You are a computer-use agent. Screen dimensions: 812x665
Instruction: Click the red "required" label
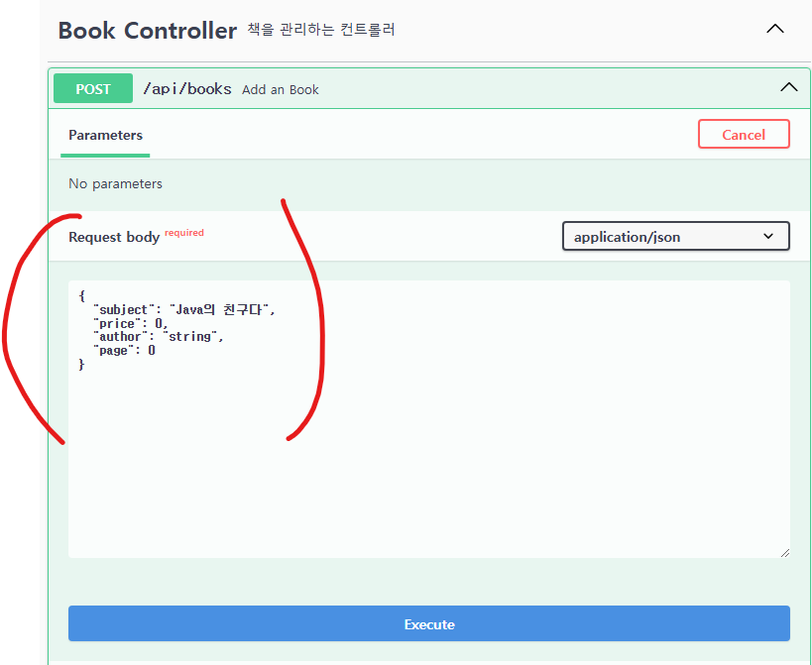183,232
